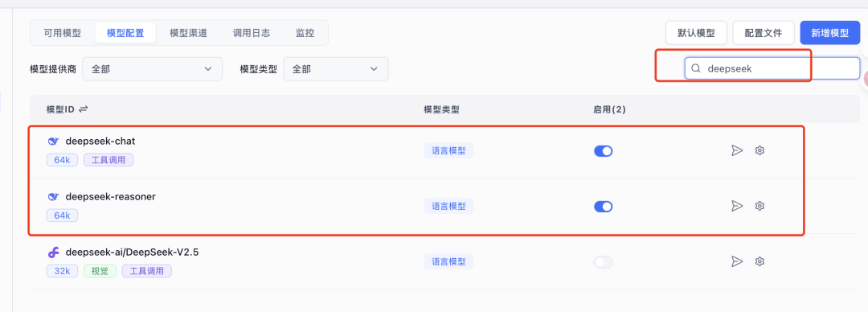Open settings gear for DeepSeek-V2.5
This screenshot has width=868, height=312.
tap(759, 261)
